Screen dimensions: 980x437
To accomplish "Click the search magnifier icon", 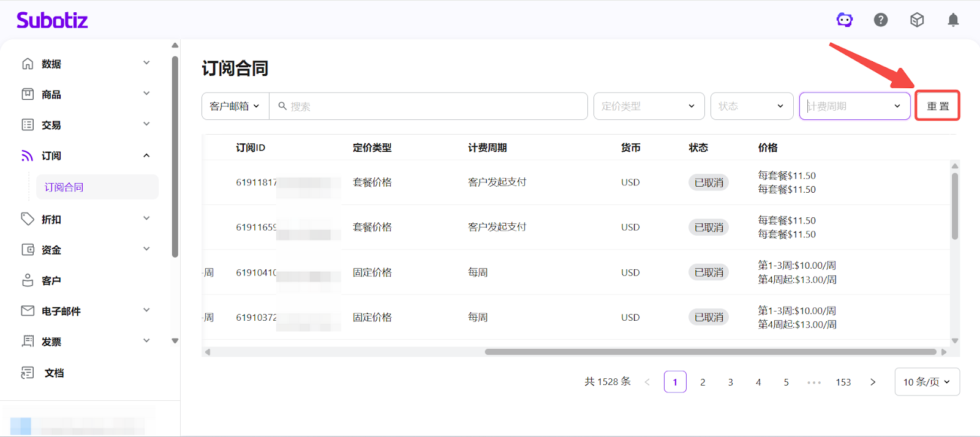I will [x=282, y=106].
